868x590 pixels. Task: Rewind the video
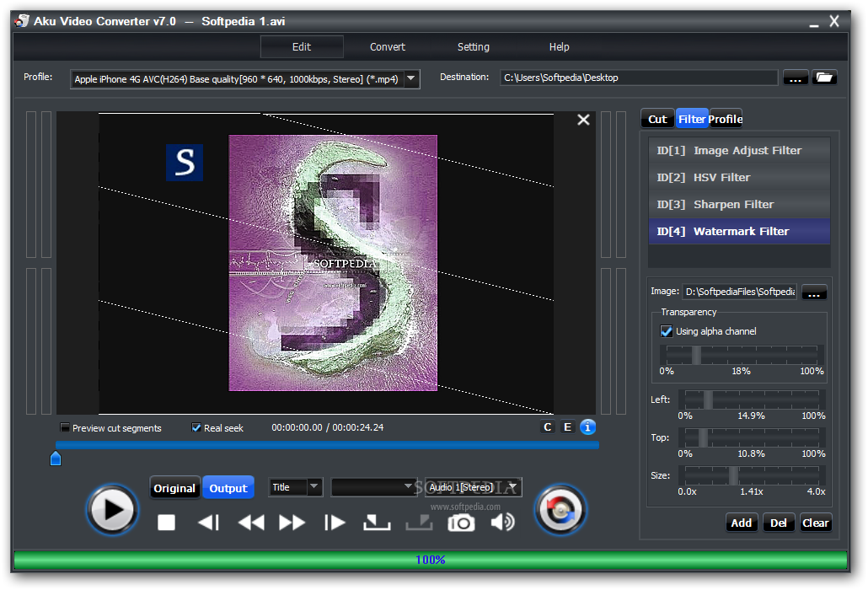[x=251, y=523]
